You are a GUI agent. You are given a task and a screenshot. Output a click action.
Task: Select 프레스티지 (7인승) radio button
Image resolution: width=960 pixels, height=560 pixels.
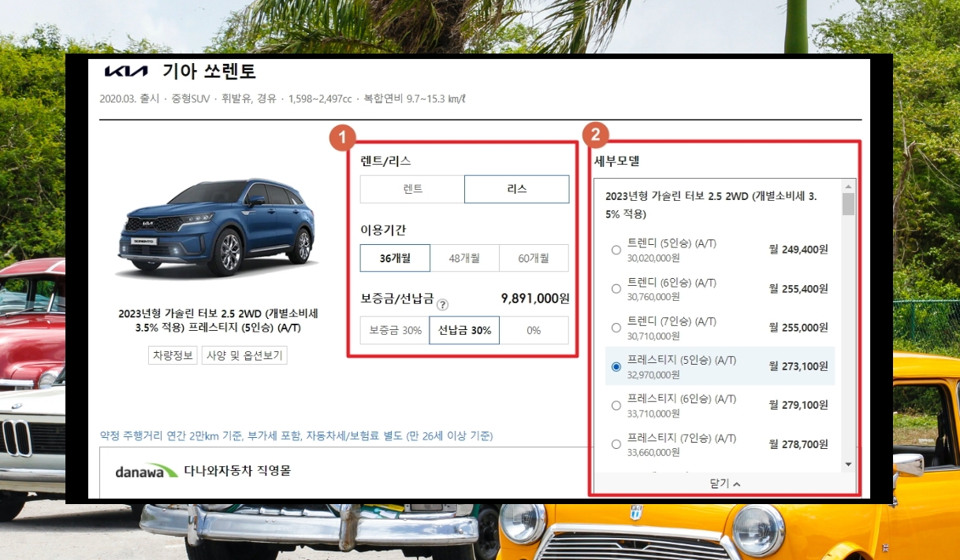pos(616,444)
